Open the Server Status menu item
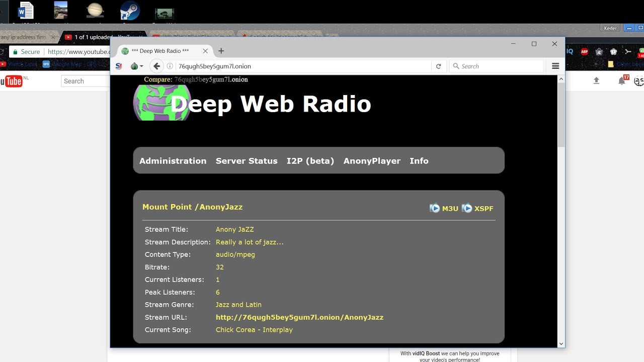Viewport: 644px width, 362px height. 247,161
